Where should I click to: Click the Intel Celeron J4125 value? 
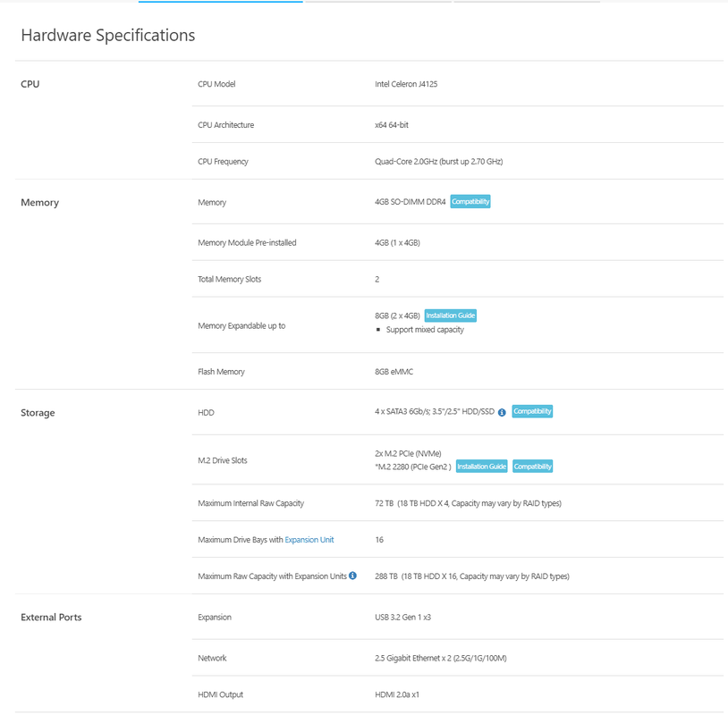pyautogui.click(x=406, y=84)
